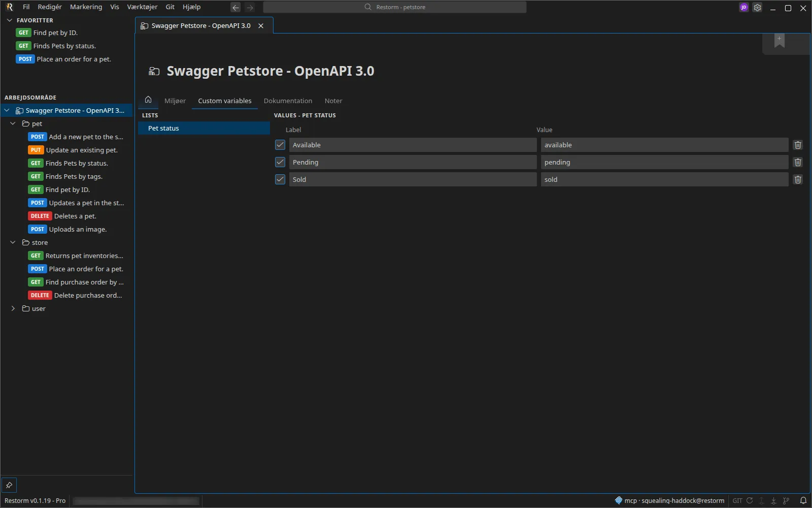Delete the Available value row
Viewport: 812px width, 508px height.
point(798,145)
